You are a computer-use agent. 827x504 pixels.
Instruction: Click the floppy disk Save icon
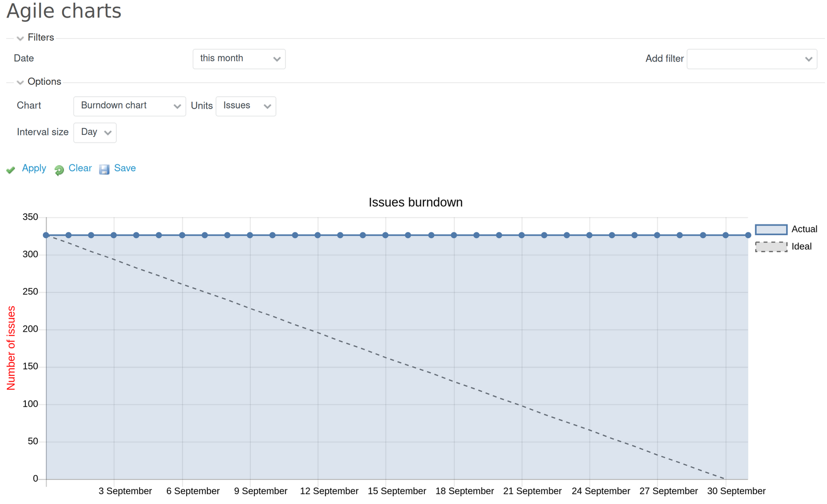point(104,169)
